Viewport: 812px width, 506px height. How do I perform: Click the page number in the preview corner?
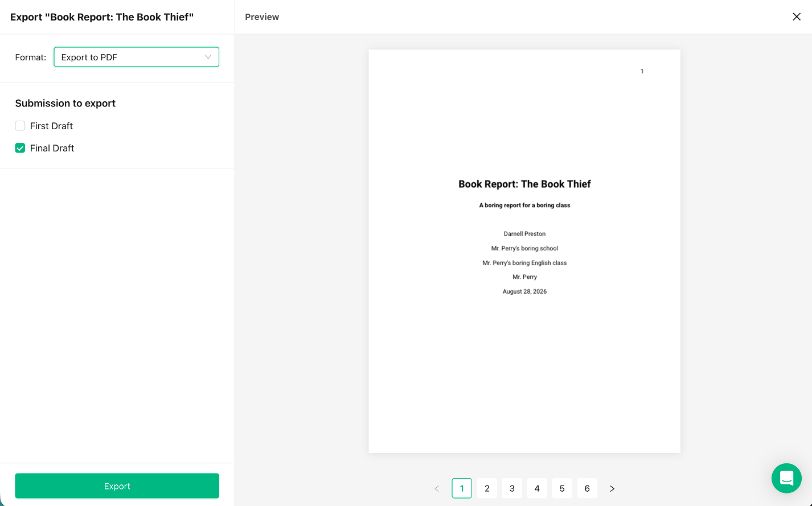(x=642, y=71)
